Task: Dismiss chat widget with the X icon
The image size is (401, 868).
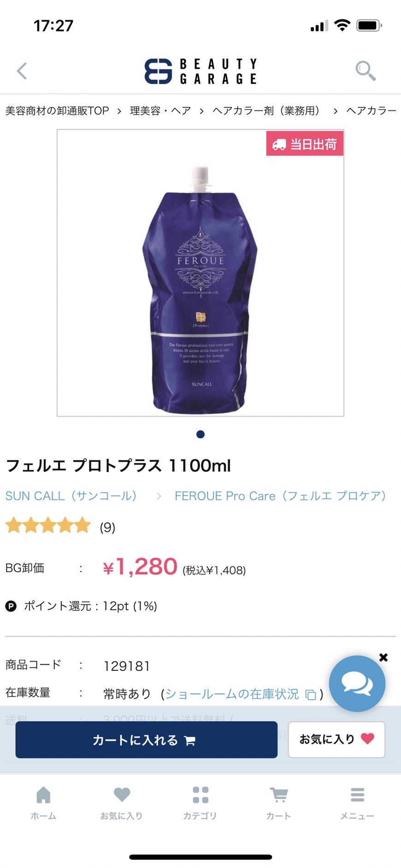Action: [383, 657]
